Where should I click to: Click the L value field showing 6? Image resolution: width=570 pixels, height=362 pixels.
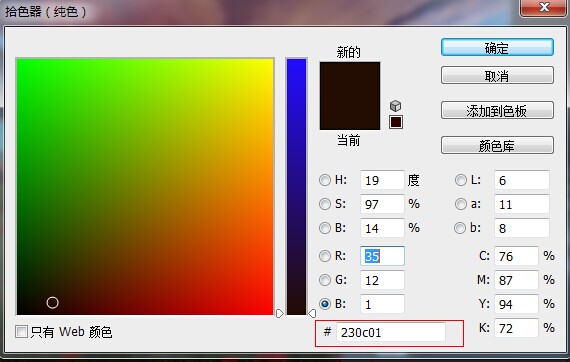pos(522,180)
